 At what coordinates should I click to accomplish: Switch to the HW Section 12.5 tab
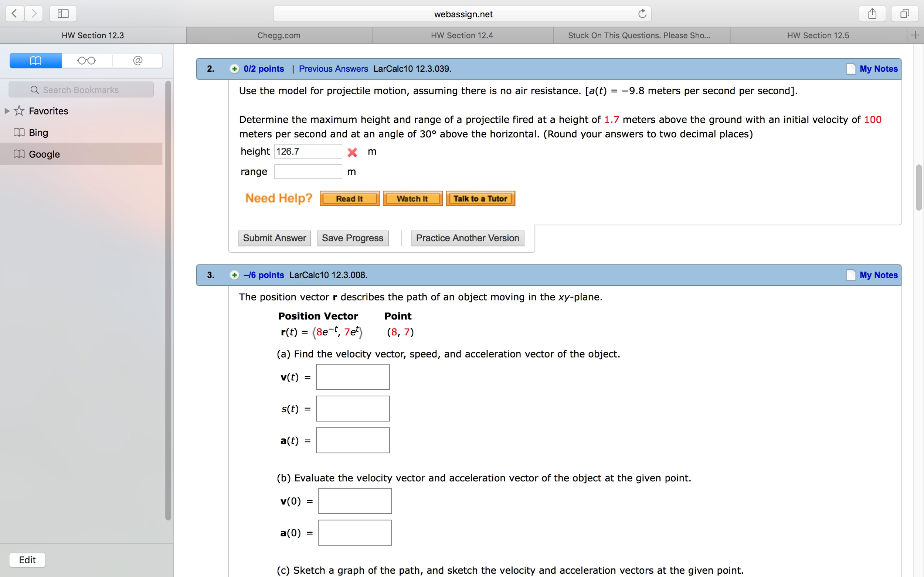[818, 35]
